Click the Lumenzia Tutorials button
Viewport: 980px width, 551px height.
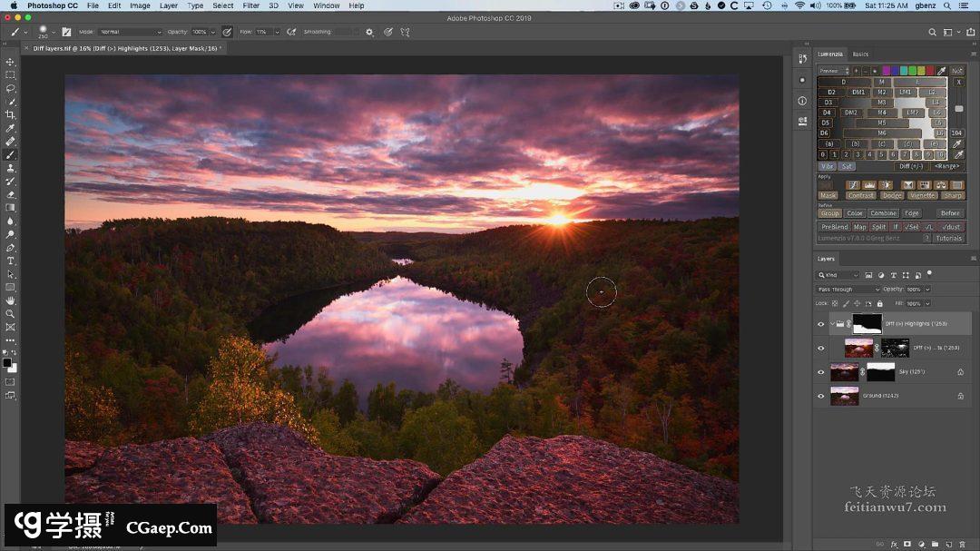point(949,239)
